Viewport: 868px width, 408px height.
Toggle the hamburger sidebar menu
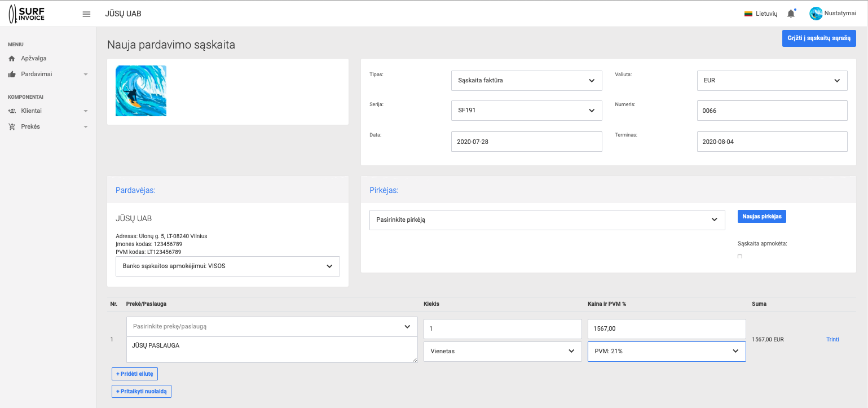coord(86,14)
